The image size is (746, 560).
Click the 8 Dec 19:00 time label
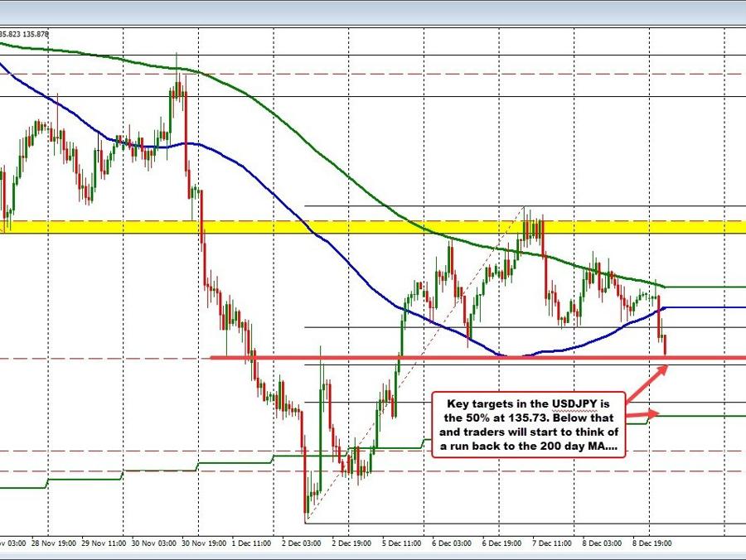click(651, 543)
